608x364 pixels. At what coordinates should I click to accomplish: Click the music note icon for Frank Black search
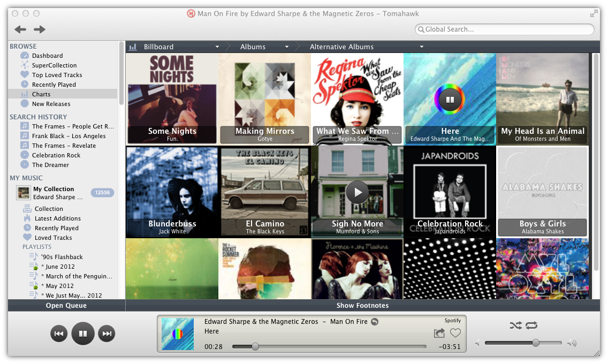(x=25, y=135)
